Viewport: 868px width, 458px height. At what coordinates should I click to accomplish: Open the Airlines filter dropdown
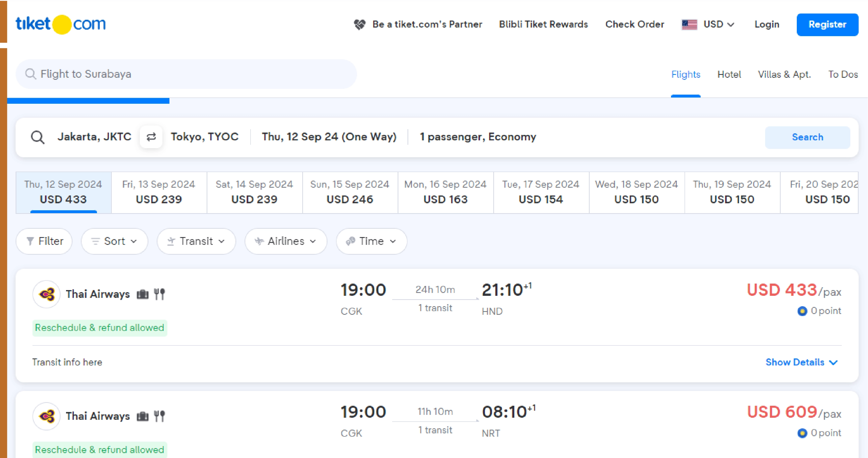(x=286, y=241)
